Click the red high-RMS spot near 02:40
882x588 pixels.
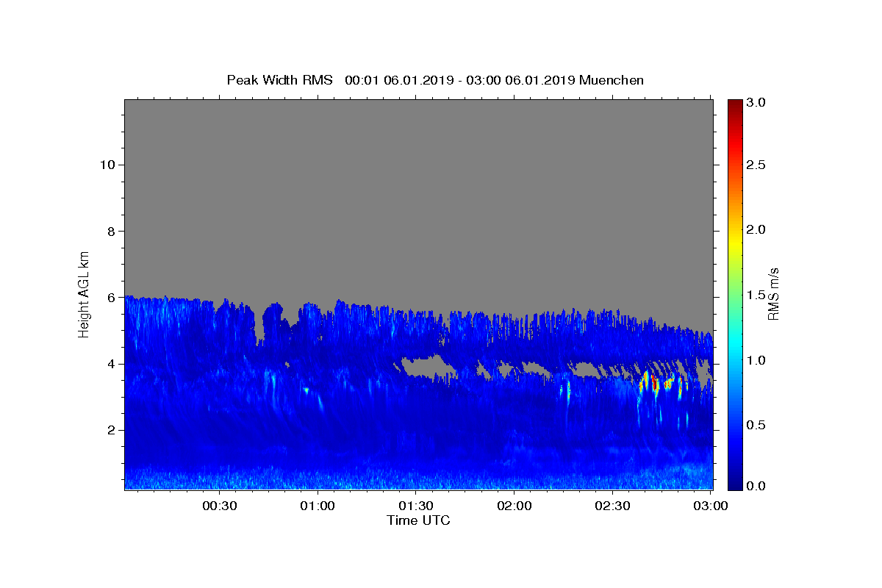pos(653,382)
